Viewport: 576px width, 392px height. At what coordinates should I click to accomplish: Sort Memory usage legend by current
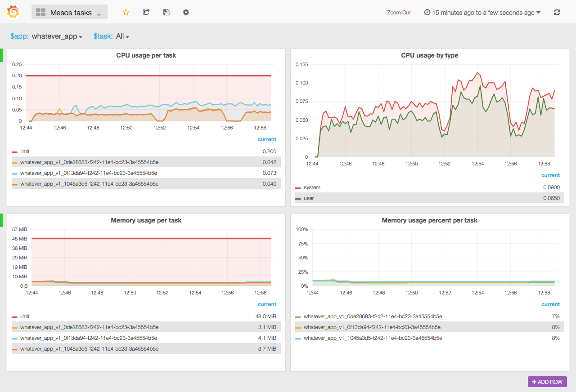pos(267,304)
